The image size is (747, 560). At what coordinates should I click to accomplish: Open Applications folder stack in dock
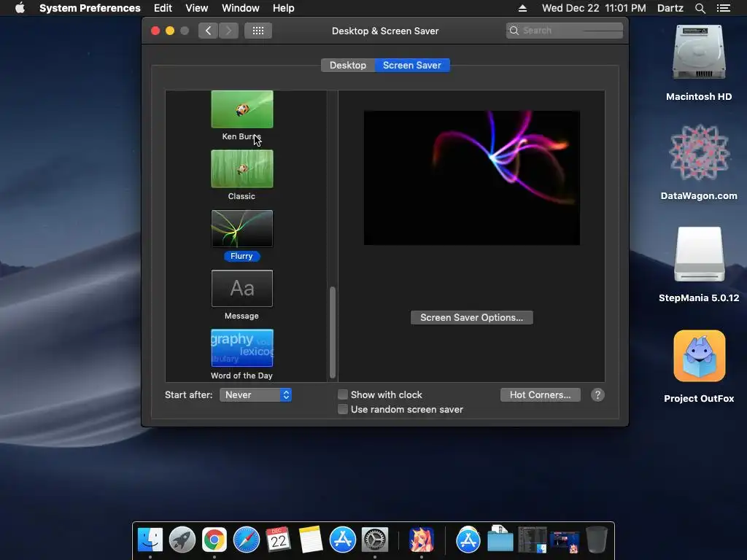pos(468,540)
